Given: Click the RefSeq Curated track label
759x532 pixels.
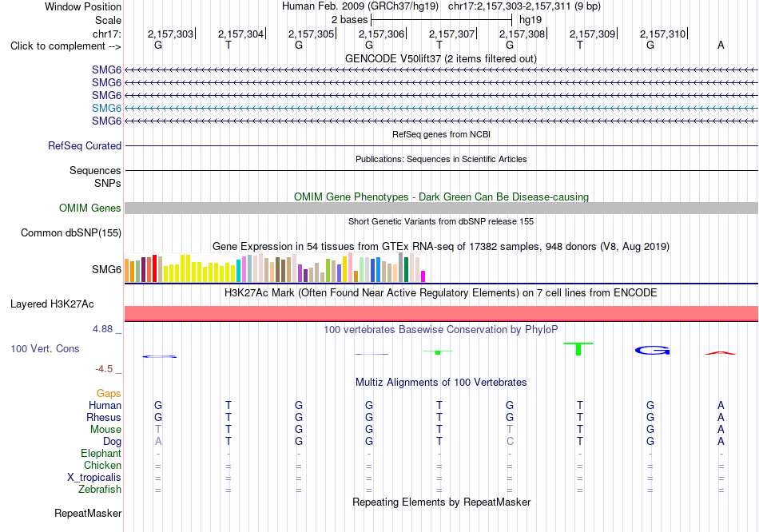Looking at the screenshot, I should click(x=84, y=145).
